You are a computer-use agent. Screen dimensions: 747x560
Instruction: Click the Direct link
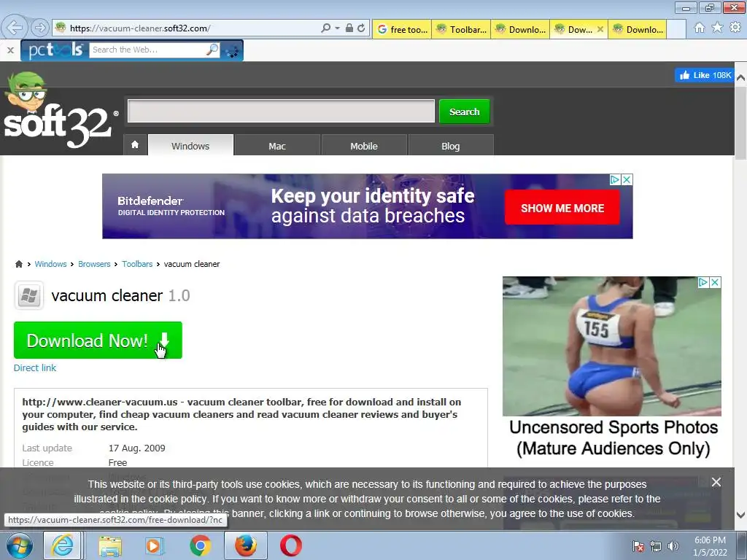coord(35,367)
